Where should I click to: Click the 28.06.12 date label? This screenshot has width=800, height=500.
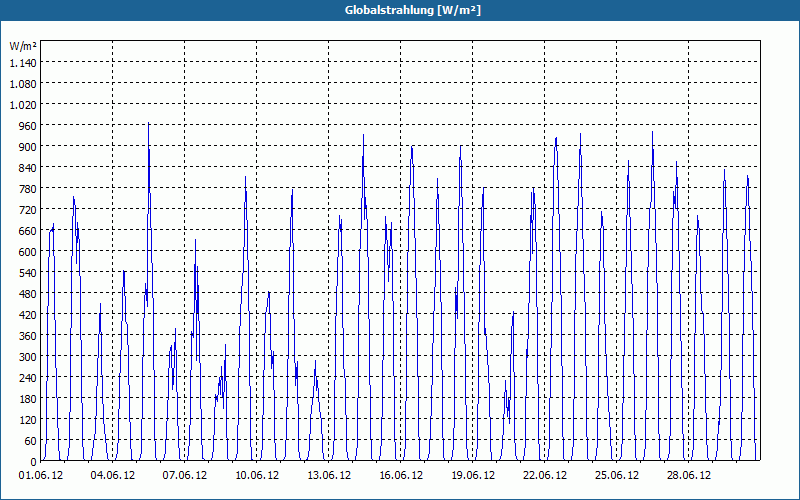coord(688,476)
